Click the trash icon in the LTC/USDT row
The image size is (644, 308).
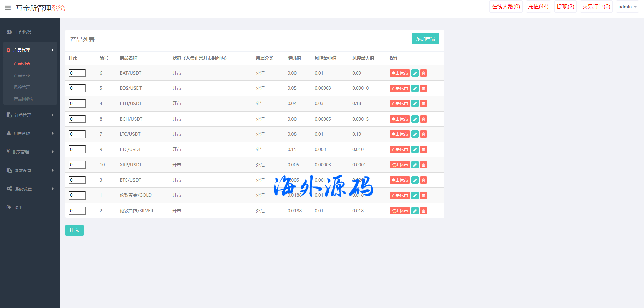coord(424,134)
